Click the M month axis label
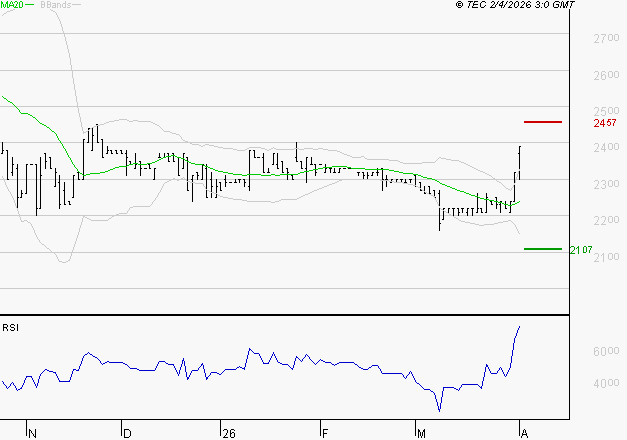This screenshot has height=440, width=627. pyautogui.click(x=421, y=434)
